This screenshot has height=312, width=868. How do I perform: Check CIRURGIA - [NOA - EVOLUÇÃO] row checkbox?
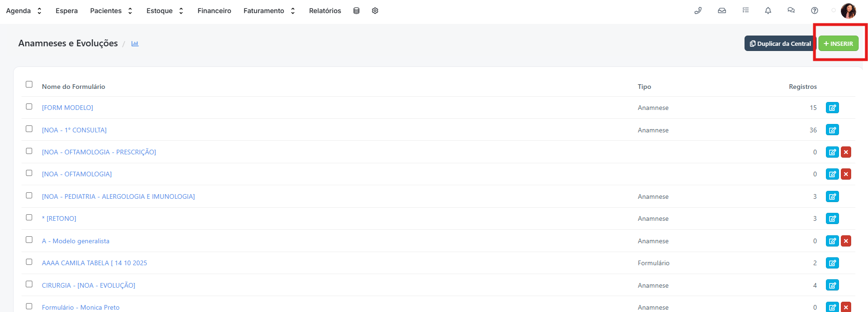tap(29, 284)
